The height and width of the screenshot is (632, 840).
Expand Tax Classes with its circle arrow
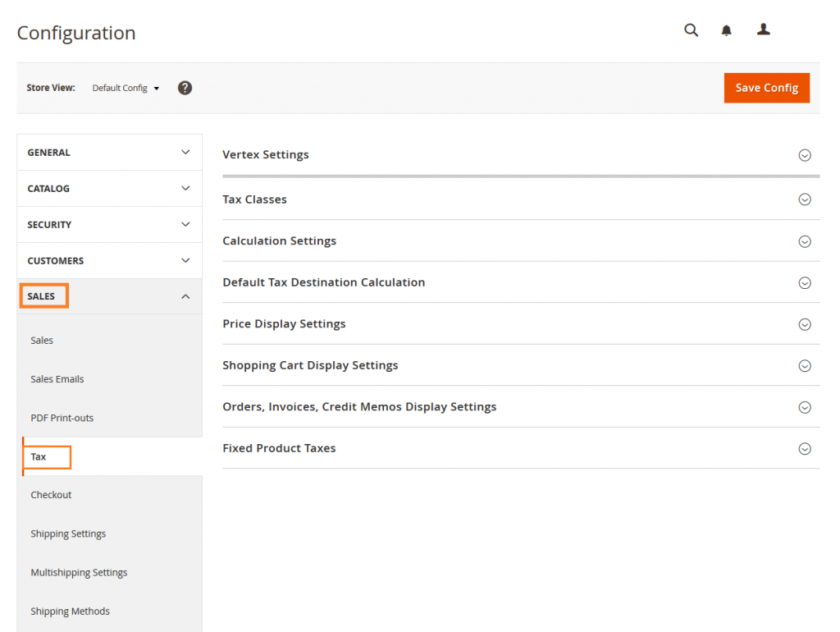pyautogui.click(x=805, y=199)
